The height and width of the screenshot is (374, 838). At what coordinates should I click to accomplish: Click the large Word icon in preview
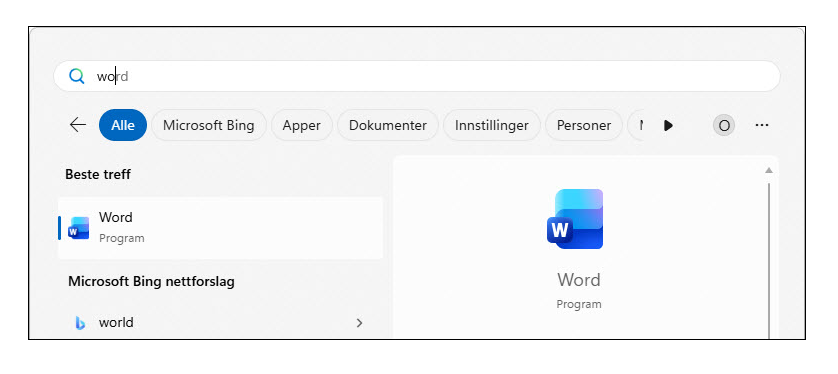pos(576,219)
